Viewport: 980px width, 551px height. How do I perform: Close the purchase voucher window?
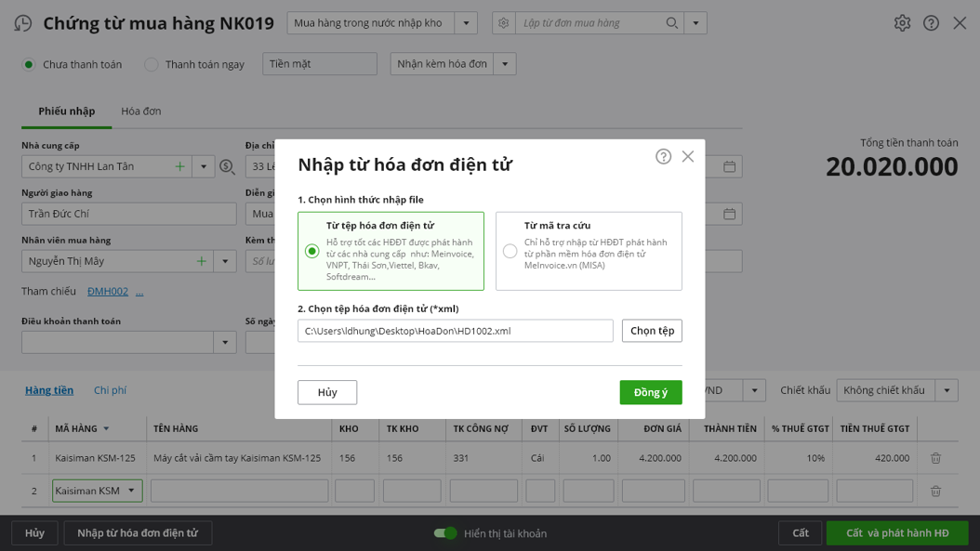pyautogui.click(x=960, y=23)
